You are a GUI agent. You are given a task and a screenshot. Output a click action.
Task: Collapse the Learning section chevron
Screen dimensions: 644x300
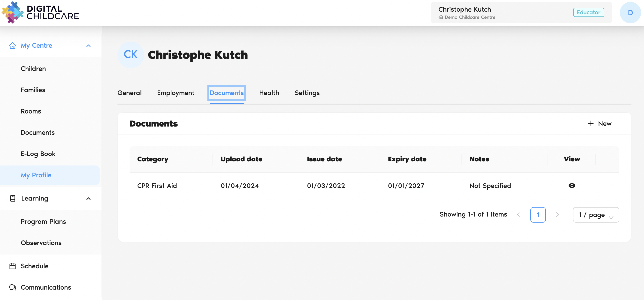[88, 199]
